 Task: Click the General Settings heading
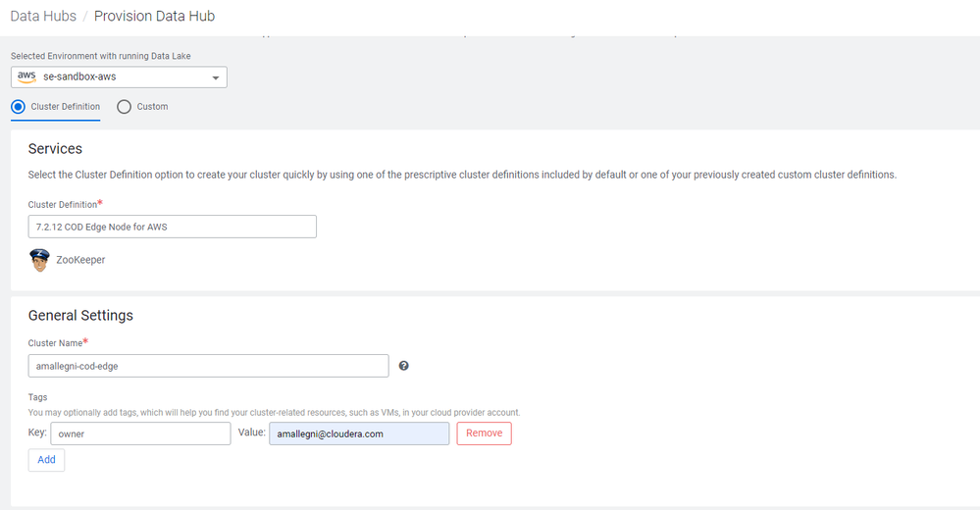click(x=80, y=316)
